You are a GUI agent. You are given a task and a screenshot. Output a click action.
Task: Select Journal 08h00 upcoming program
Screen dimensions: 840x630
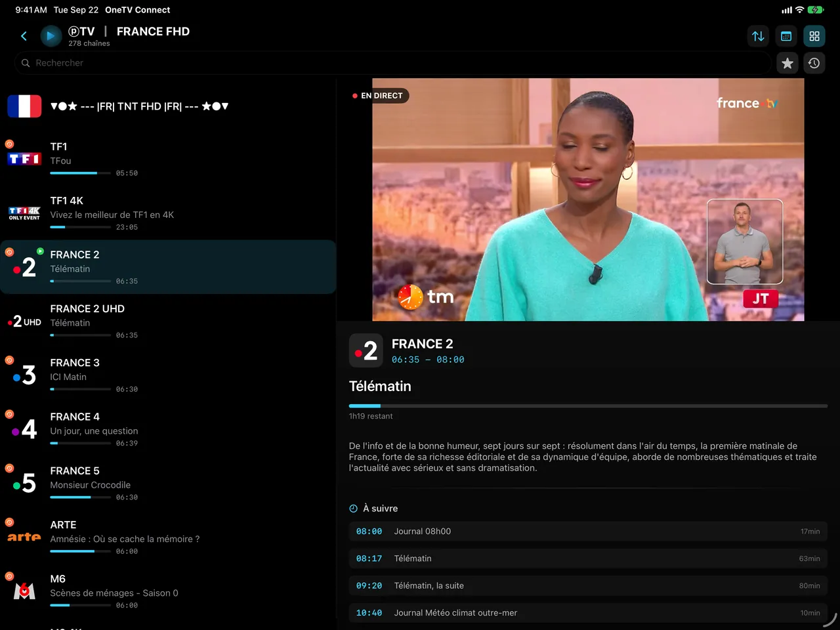[x=588, y=532]
